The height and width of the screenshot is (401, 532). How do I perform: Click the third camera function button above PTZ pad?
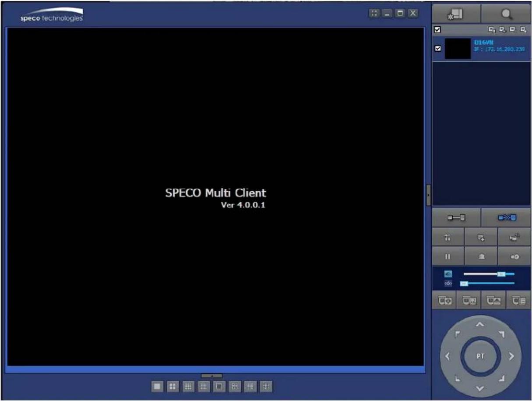point(493,301)
